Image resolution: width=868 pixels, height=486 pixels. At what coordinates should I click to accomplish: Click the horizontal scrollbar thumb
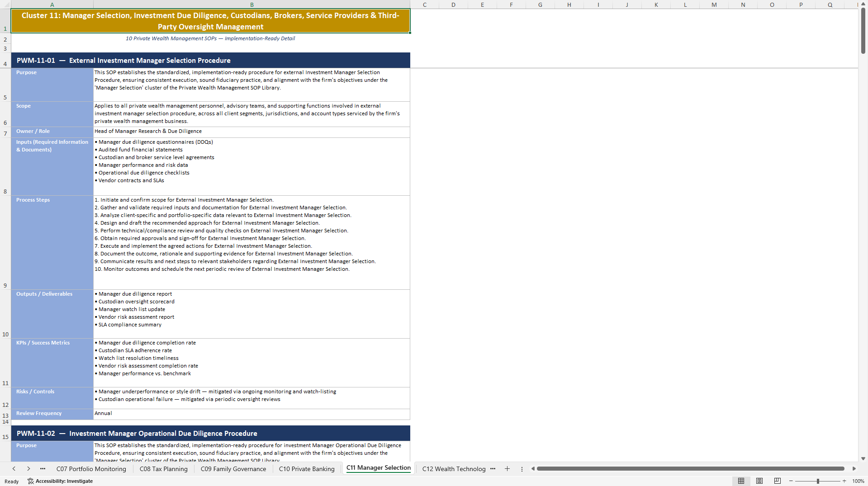pos(690,469)
